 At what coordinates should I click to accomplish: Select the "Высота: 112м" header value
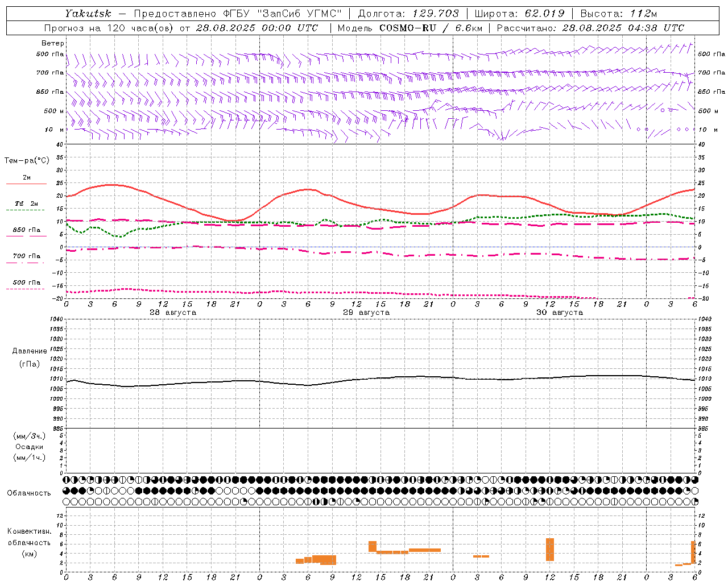618,14
